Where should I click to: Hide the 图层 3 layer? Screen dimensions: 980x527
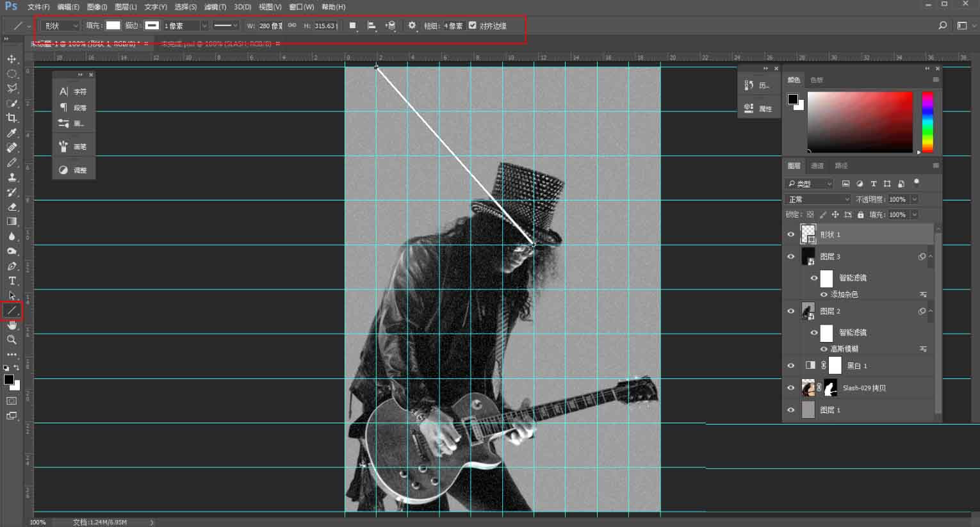coord(790,256)
